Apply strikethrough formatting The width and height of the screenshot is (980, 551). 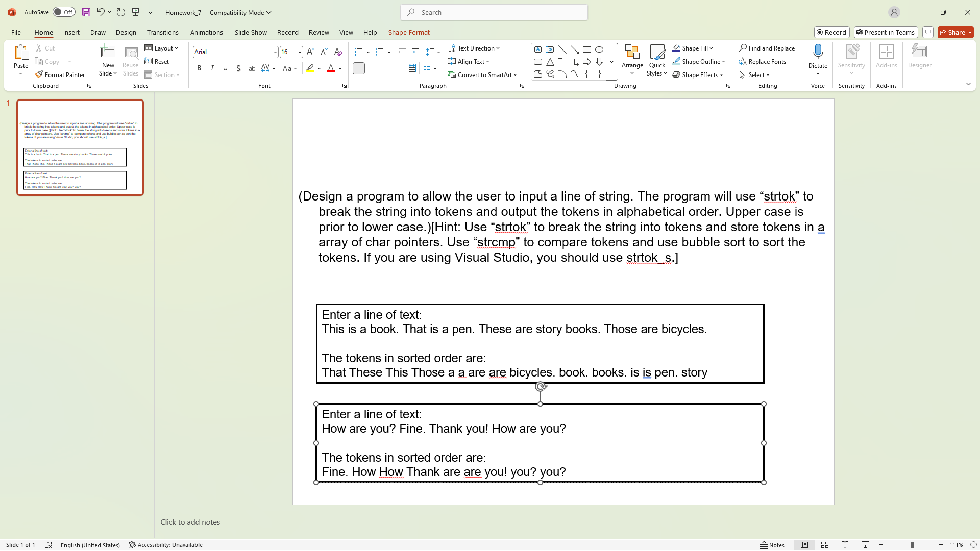pos(251,68)
